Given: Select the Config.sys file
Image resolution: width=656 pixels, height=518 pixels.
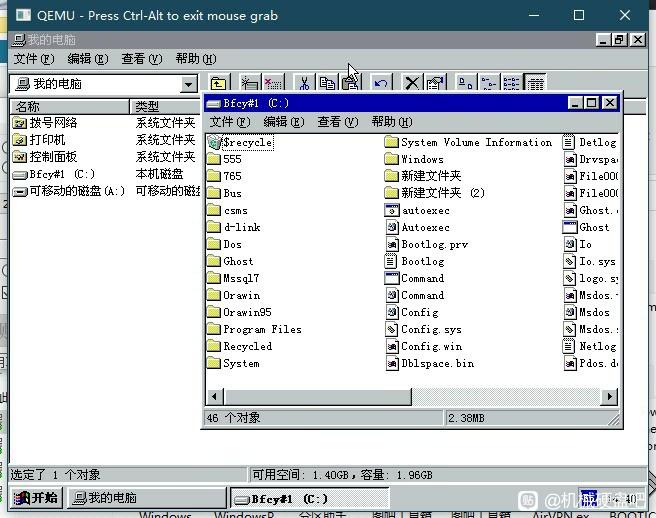Looking at the screenshot, I should click(x=423, y=329).
